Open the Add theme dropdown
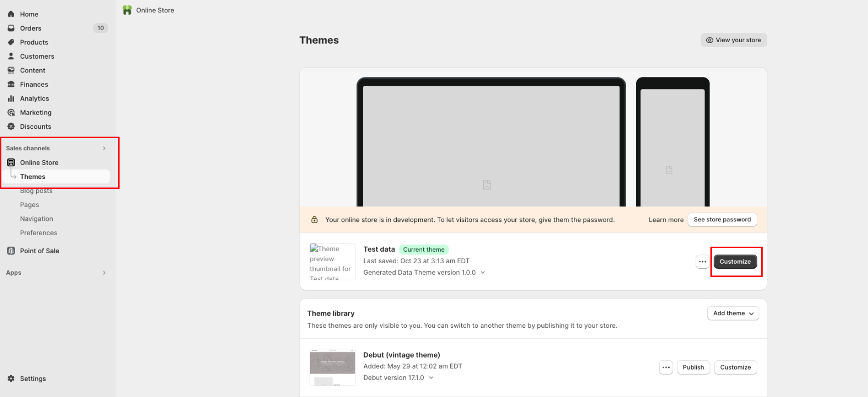The height and width of the screenshot is (397, 868). tap(733, 314)
